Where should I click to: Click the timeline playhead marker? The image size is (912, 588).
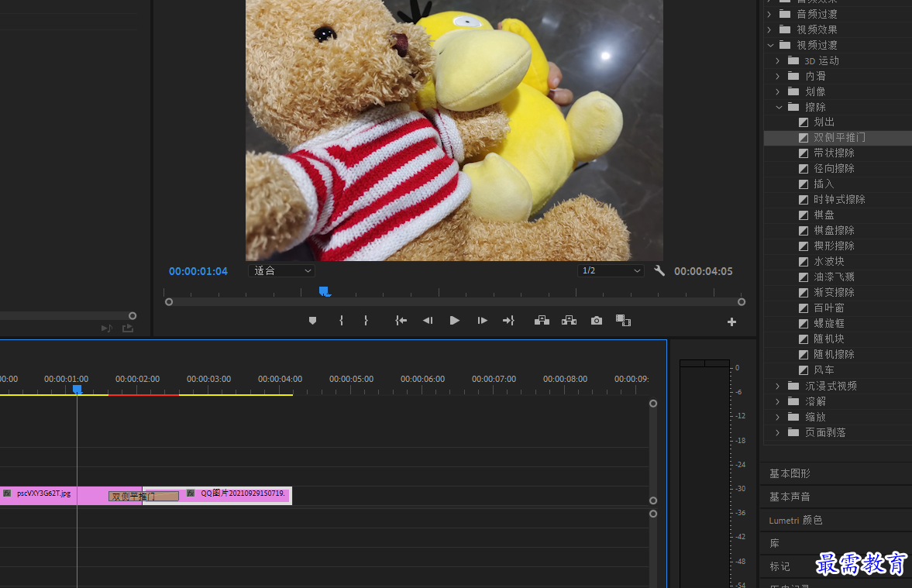(x=77, y=388)
